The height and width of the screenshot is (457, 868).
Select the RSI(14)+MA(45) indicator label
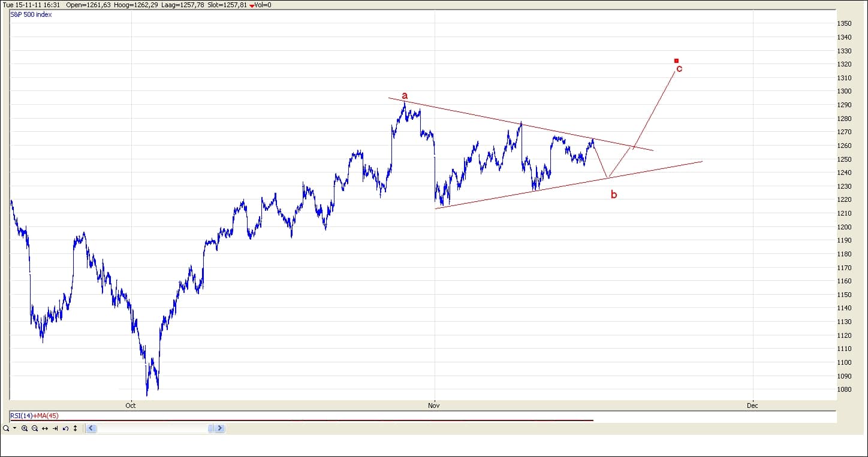35,416
